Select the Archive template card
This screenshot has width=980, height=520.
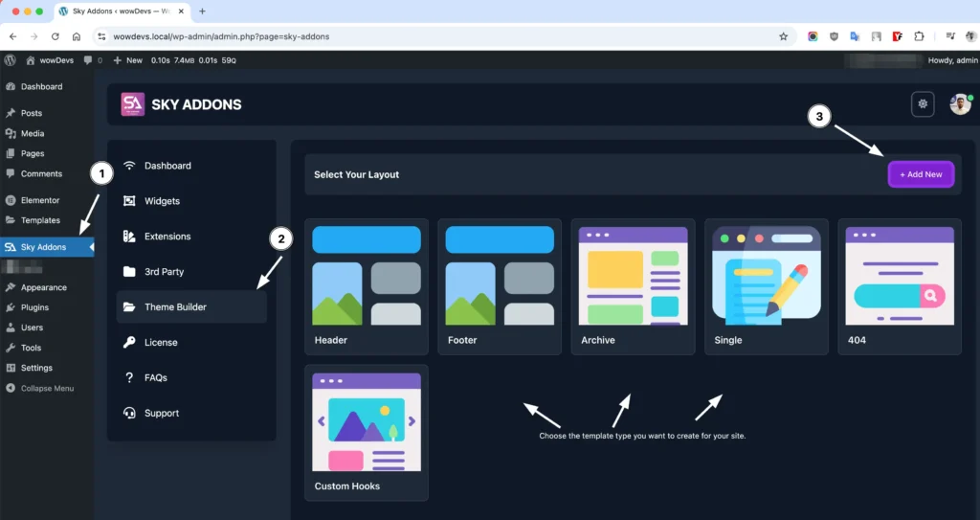tap(633, 286)
